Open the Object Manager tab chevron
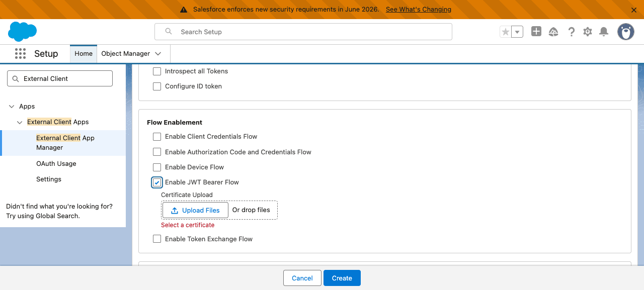The height and width of the screenshot is (290, 644). point(158,54)
